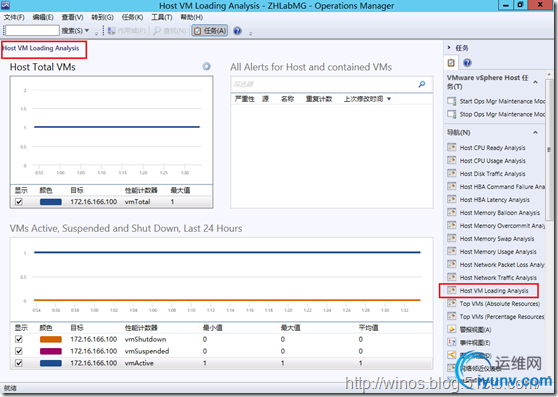Open the 搜索(S) search dropdown arrow
The height and width of the screenshot is (397, 558).
point(86,31)
